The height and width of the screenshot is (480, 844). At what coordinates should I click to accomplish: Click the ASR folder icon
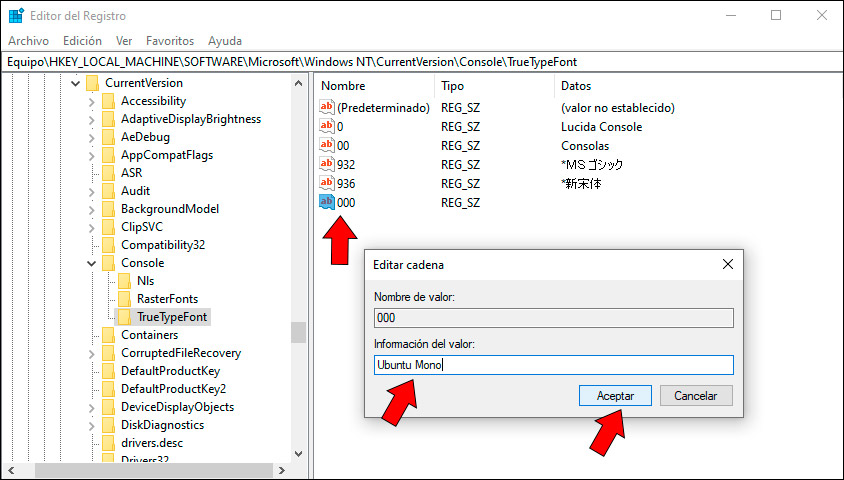[x=108, y=173]
